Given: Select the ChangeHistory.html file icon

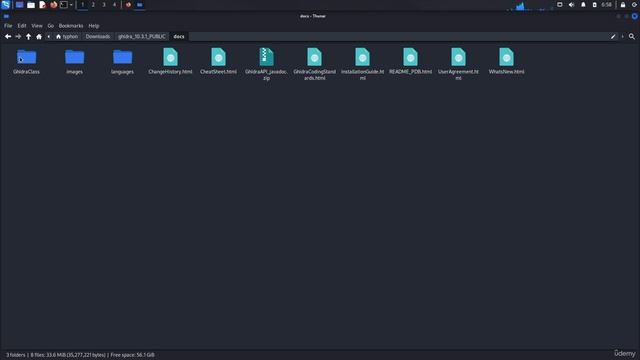Looking at the screenshot, I should (170, 57).
